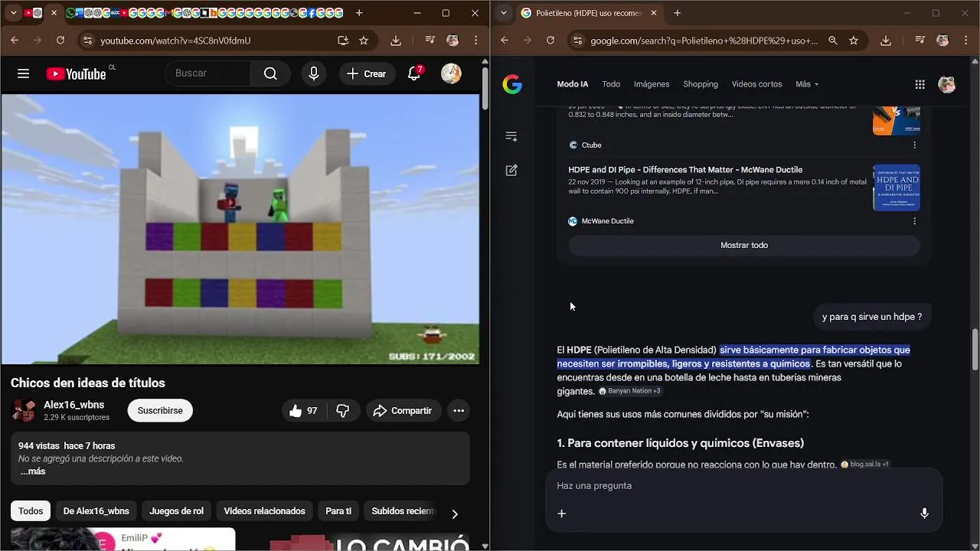Expand video description with ...más
Screen dimensions: 980x551
pos(32,471)
